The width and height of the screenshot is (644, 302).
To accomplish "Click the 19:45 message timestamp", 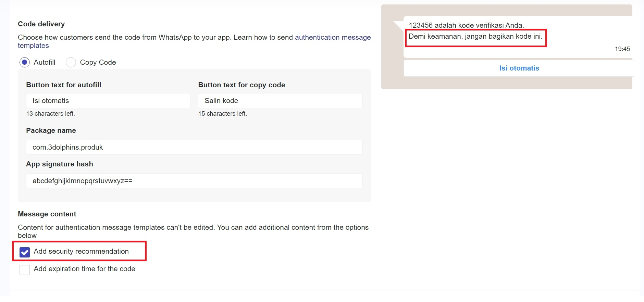I will pyautogui.click(x=622, y=49).
